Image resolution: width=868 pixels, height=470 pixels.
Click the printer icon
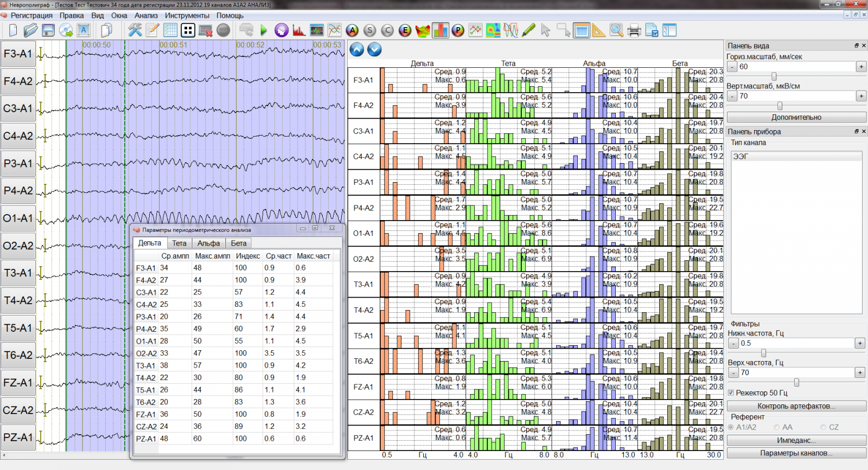(x=634, y=30)
